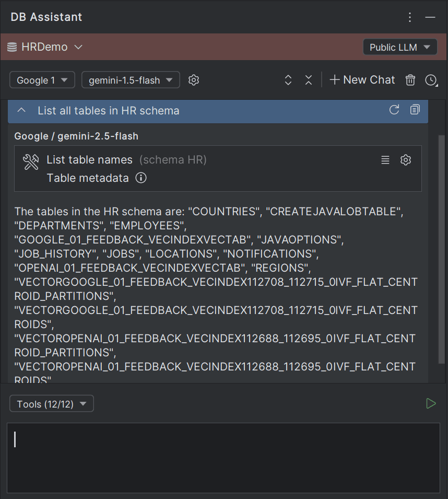Open the Public LLM dropdown
Viewport: 448px width, 499px height.
point(400,47)
